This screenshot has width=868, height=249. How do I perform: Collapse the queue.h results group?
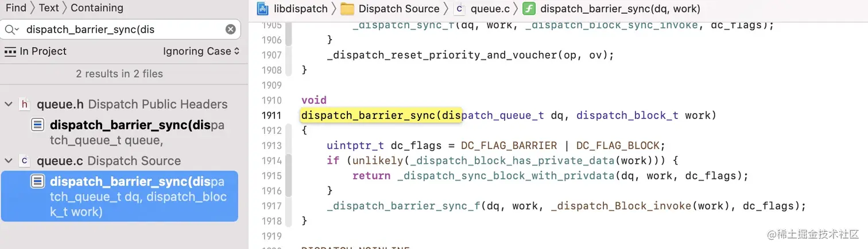(9, 105)
